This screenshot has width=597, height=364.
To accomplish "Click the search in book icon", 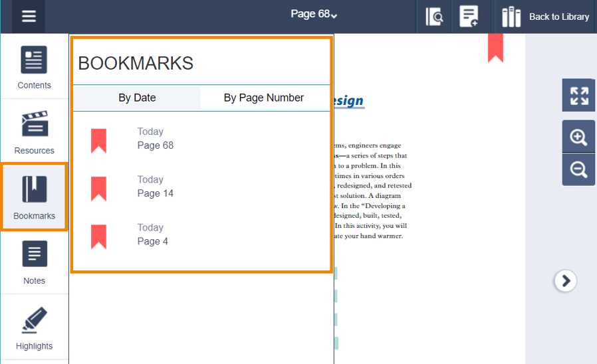I will click(x=434, y=17).
